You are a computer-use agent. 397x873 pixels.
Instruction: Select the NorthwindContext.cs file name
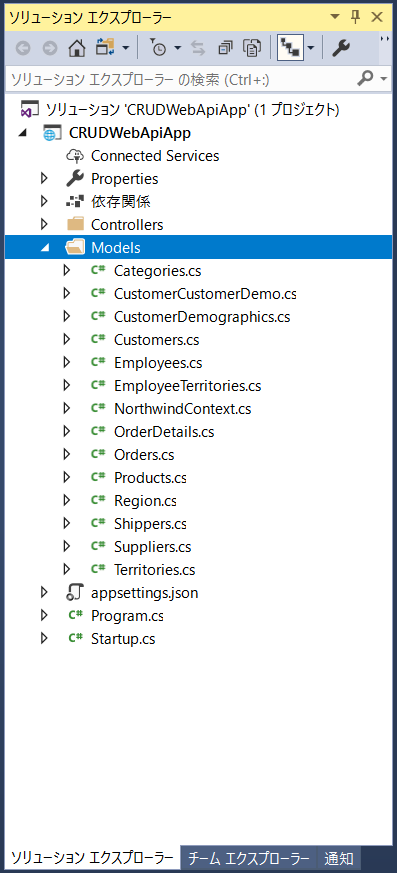pos(183,409)
